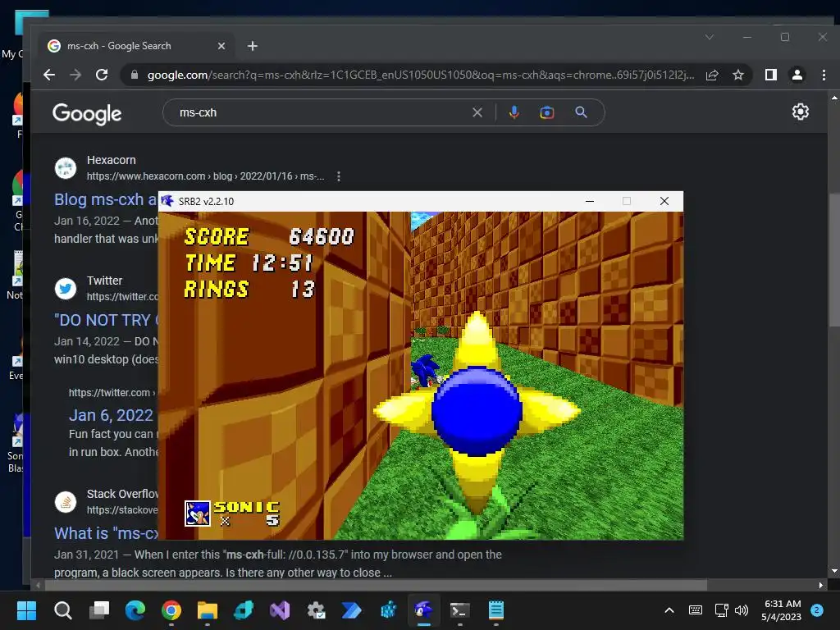Screen dimensions: 840x630
Task: Close the SRB2 v2.2.10 window
Action: click(x=664, y=201)
